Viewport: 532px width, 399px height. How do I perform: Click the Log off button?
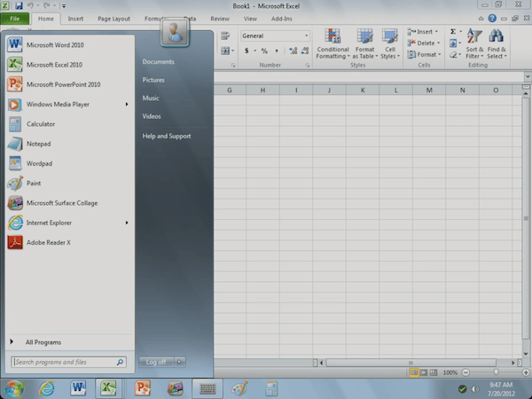(x=156, y=362)
